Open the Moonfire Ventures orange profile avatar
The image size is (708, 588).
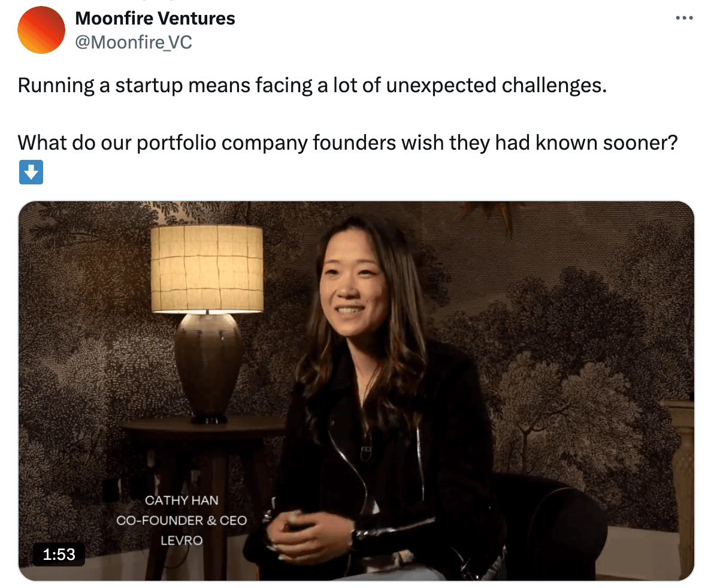coord(41,30)
